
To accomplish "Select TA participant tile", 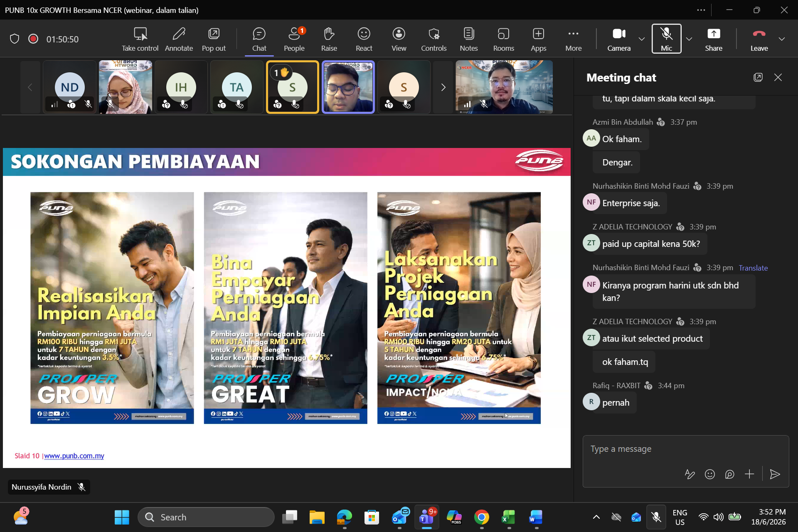I will [236, 87].
